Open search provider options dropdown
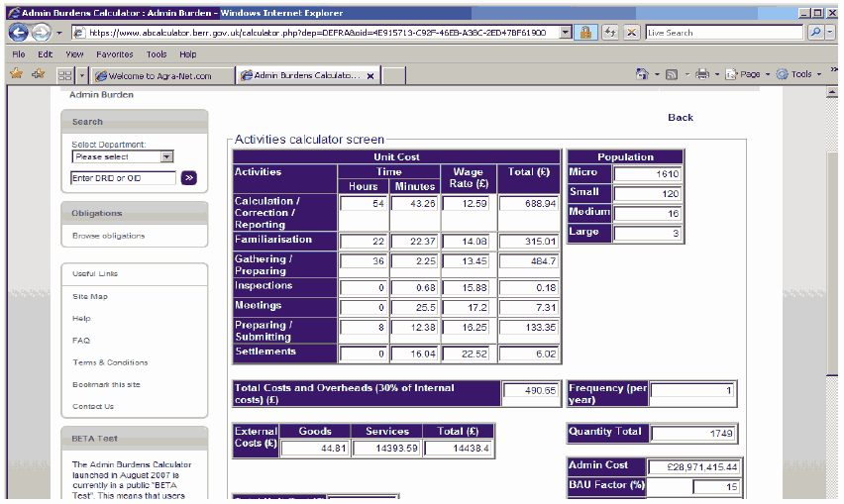Image resolution: width=844 pixels, height=504 pixels. [830, 33]
